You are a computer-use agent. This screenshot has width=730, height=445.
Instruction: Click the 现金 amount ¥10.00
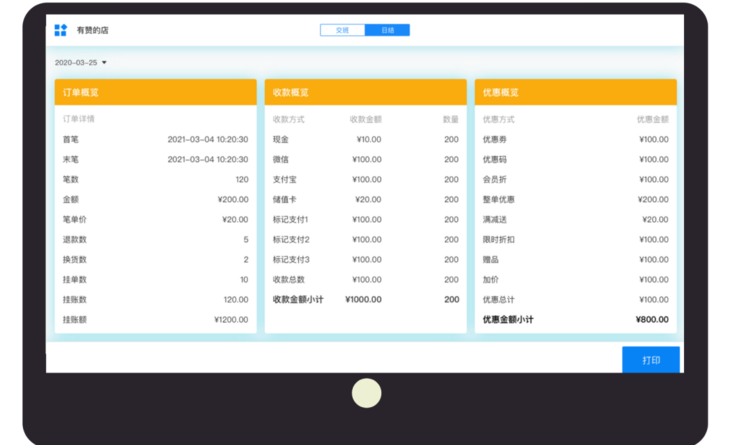click(369, 139)
